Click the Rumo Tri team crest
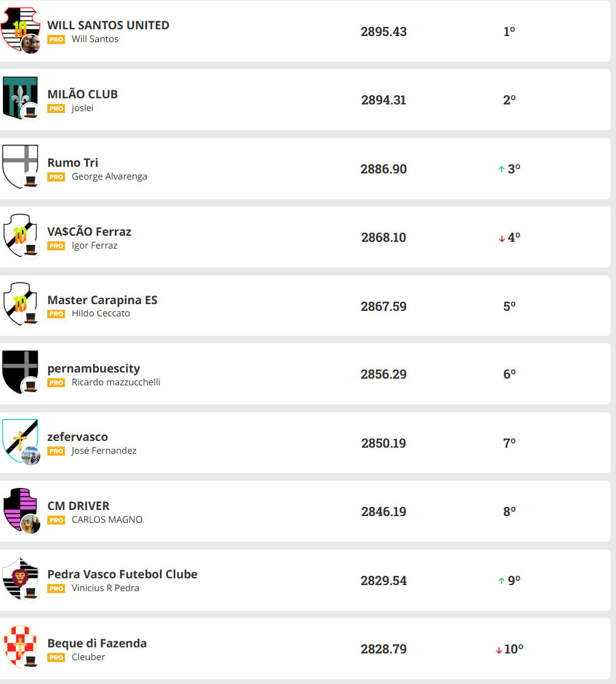This screenshot has height=684, width=616. (19, 165)
